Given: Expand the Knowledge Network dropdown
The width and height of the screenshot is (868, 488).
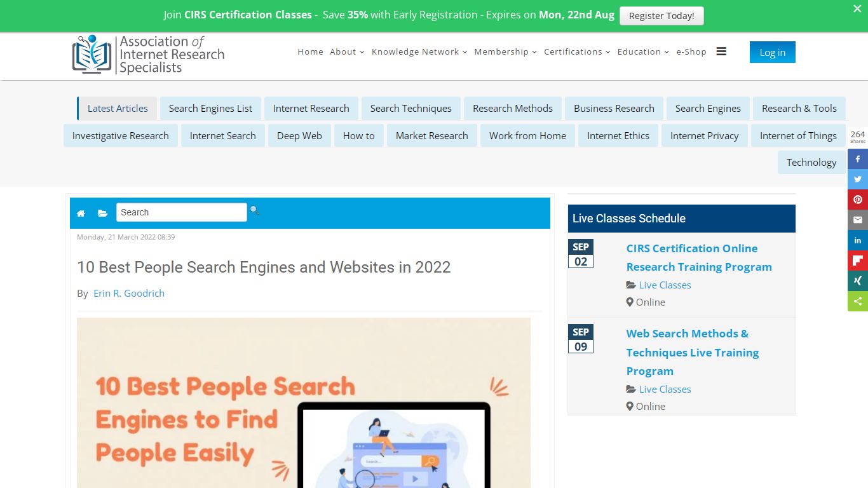Looking at the screenshot, I should point(419,52).
